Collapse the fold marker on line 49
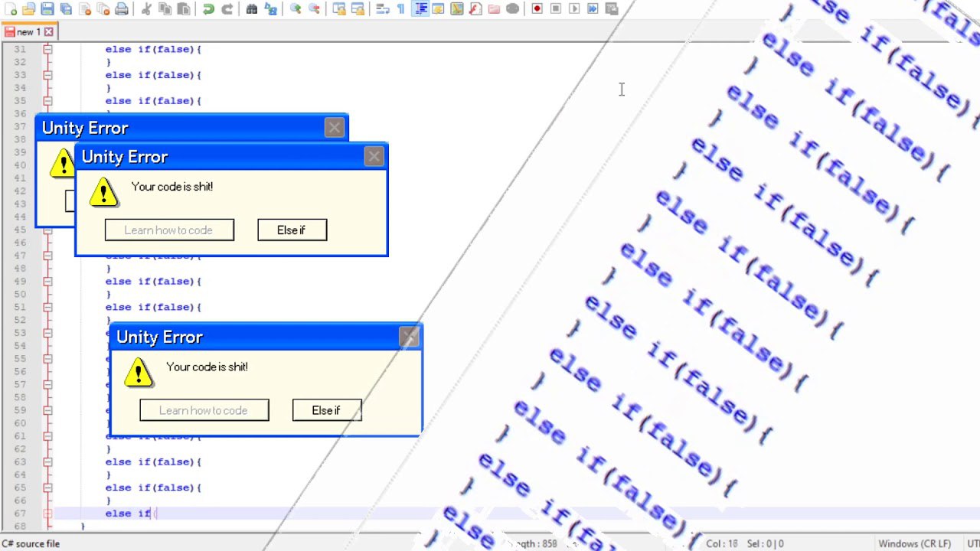The width and height of the screenshot is (980, 551). (x=47, y=282)
